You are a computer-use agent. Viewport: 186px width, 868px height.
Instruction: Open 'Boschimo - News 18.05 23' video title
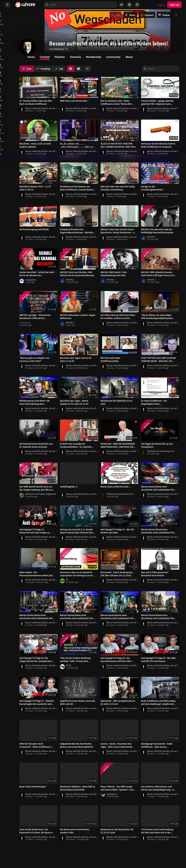click(x=35, y=145)
